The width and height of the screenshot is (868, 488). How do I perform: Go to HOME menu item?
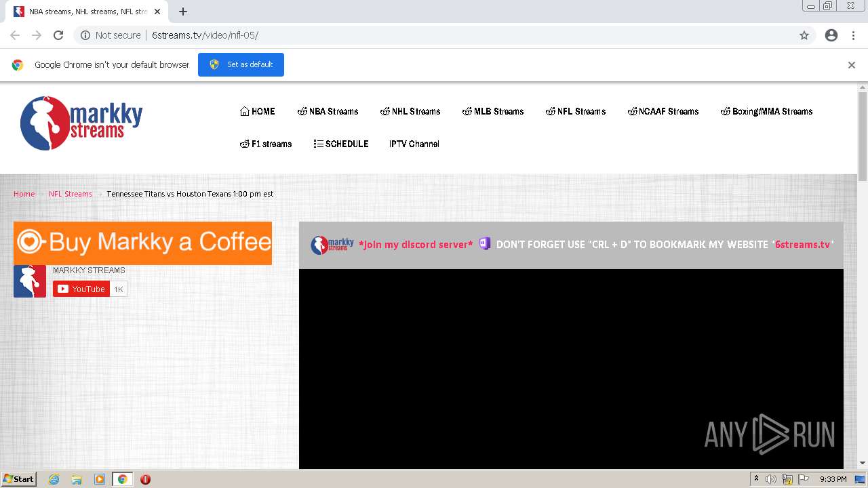(258, 111)
